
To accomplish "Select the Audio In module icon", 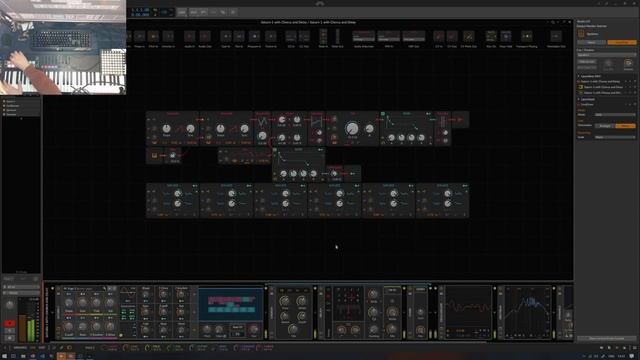I will (189, 36).
